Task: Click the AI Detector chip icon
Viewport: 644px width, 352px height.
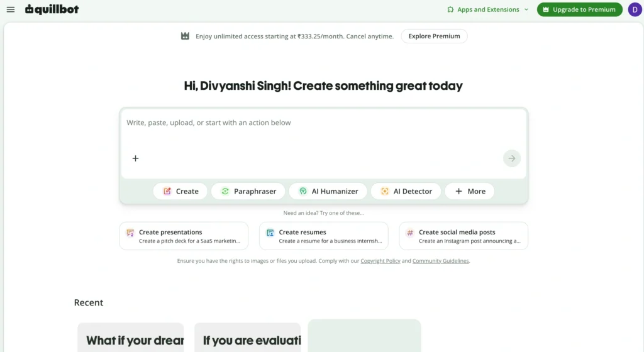Action: tap(384, 191)
